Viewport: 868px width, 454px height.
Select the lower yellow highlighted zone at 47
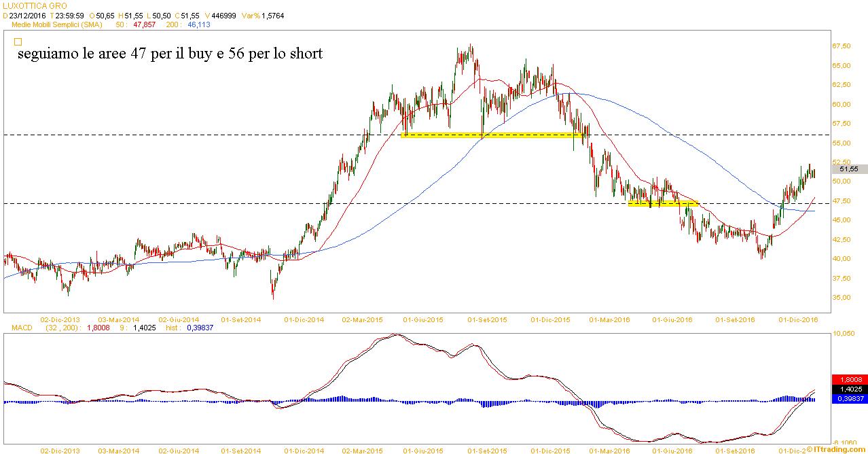(662, 203)
